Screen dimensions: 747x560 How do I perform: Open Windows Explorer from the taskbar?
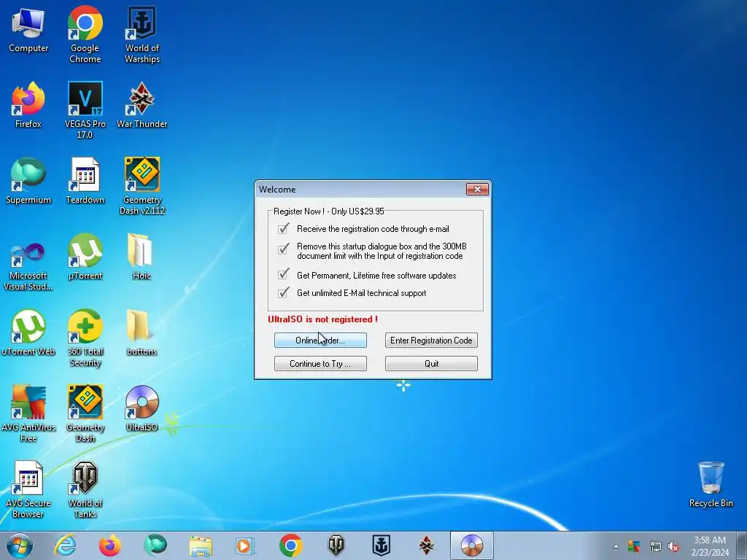pos(201,545)
